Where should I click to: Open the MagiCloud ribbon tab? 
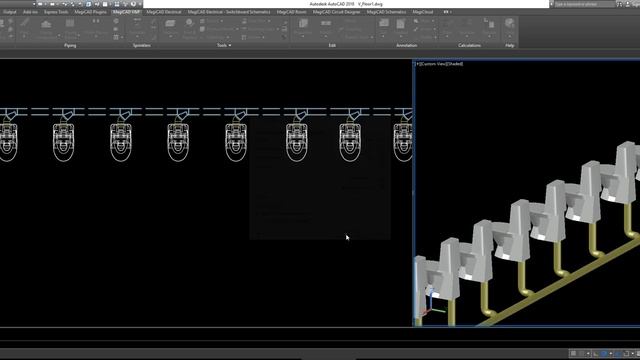(x=422, y=12)
